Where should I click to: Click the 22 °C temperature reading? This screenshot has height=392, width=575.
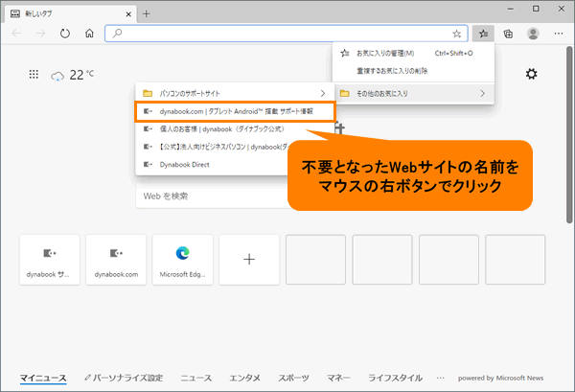tap(81, 75)
